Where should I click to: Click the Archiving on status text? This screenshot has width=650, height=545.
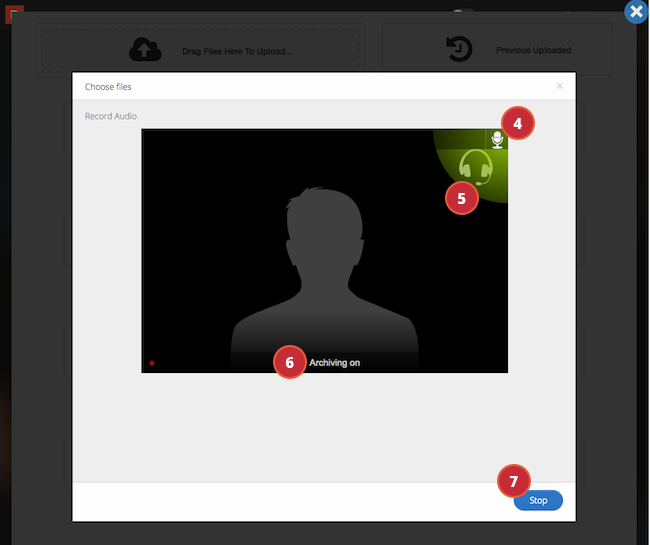335,363
